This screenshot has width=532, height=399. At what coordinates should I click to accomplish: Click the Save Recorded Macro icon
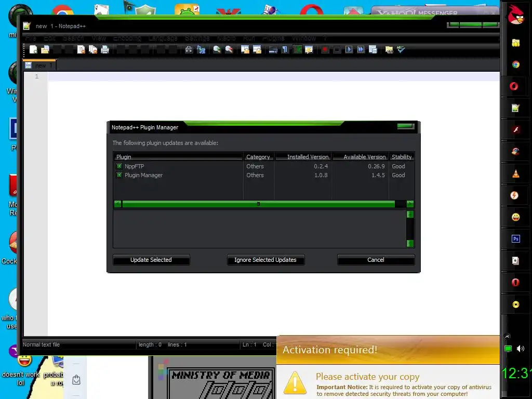[373, 49]
